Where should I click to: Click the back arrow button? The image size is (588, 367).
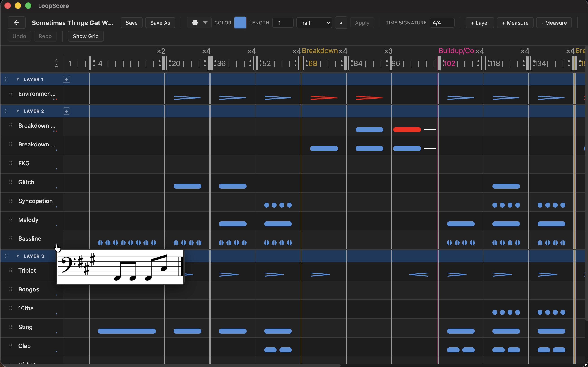[17, 23]
